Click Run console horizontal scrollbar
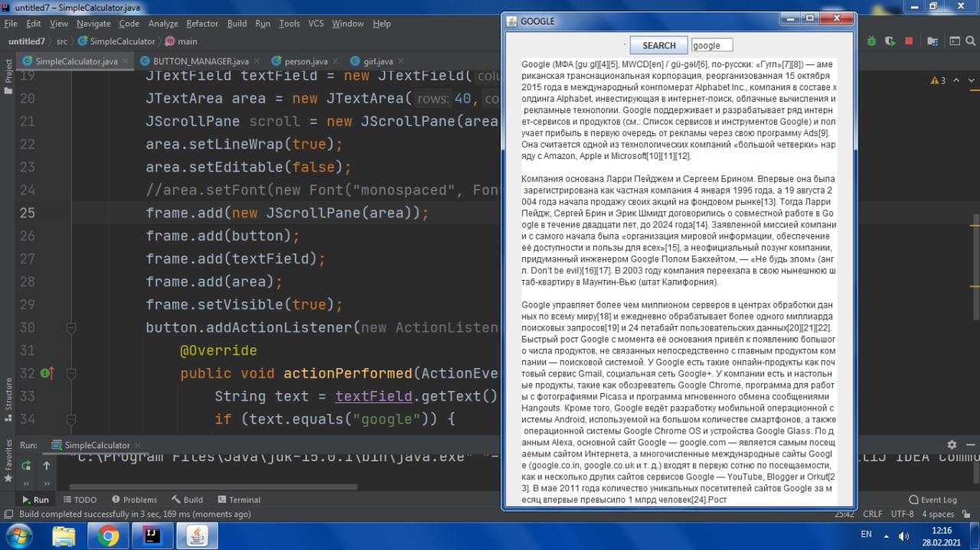 point(213,487)
